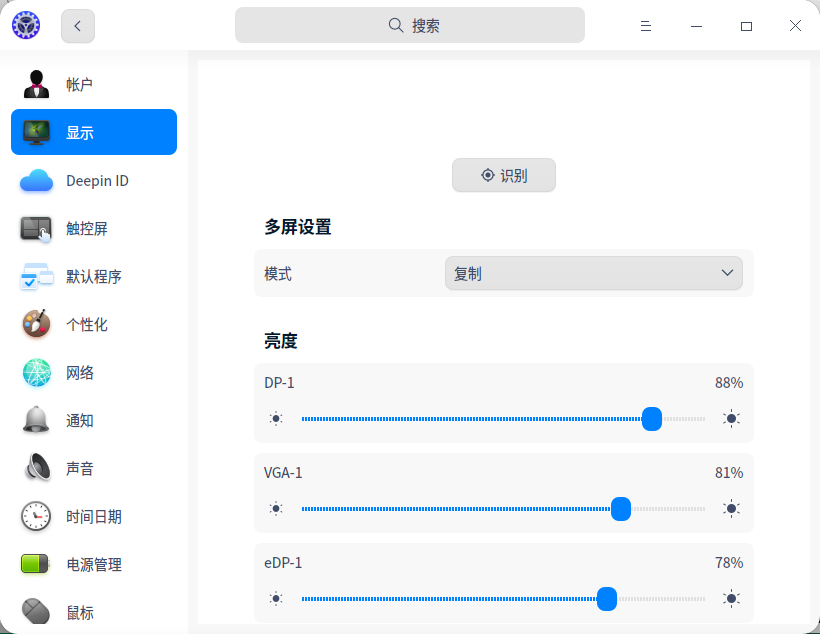Click the Network (网络) globe icon

(37, 373)
